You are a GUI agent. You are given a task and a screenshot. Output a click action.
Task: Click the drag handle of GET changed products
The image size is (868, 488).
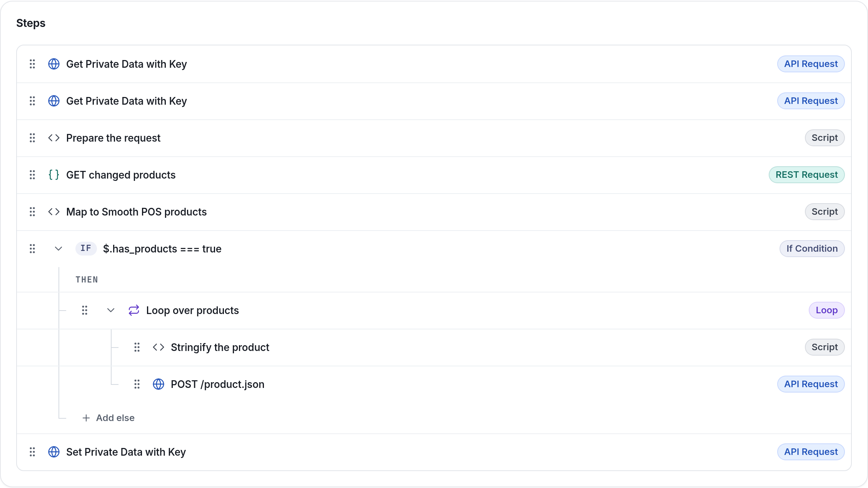[x=32, y=175]
